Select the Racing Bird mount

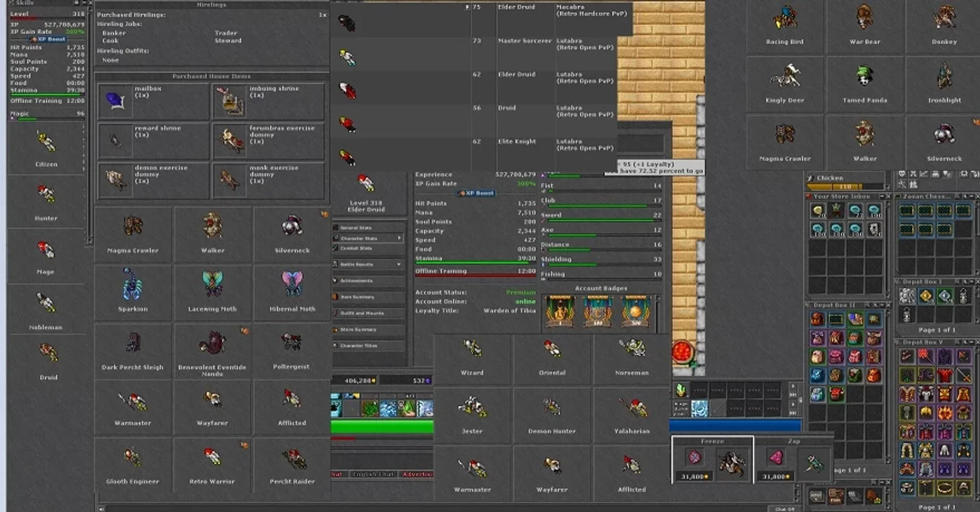point(785,26)
